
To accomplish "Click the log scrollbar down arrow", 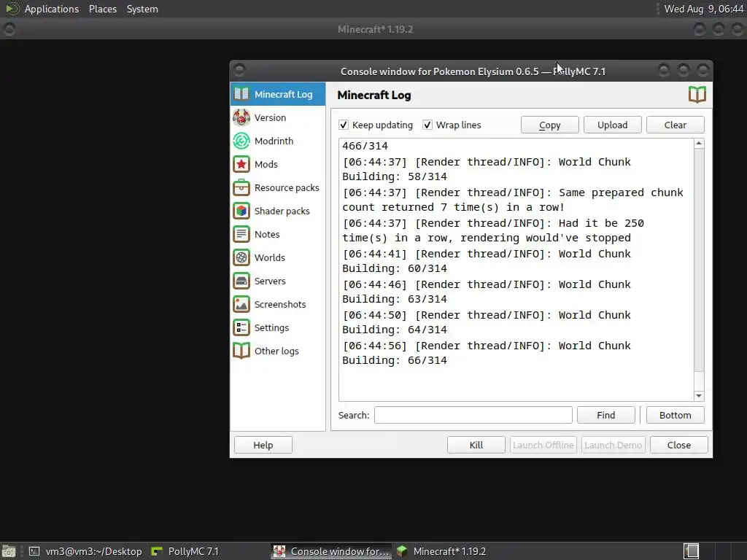I will (699, 396).
